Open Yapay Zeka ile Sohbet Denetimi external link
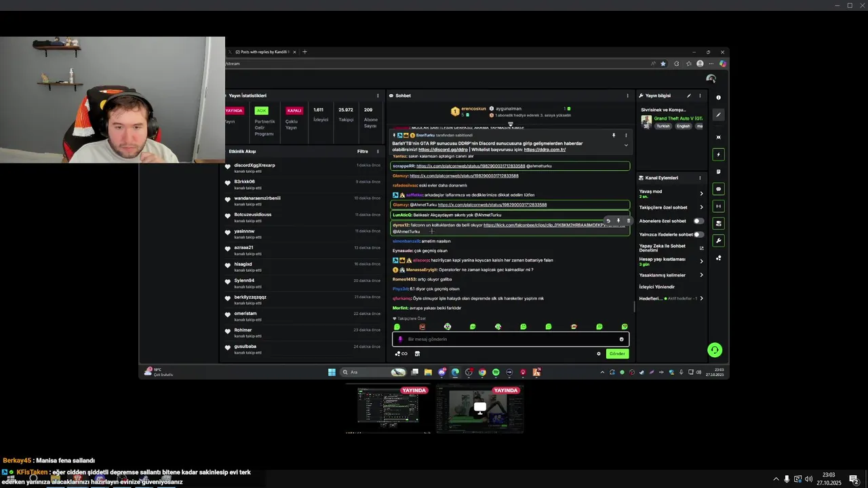868x488 pixels. click(x=701, y=248)
